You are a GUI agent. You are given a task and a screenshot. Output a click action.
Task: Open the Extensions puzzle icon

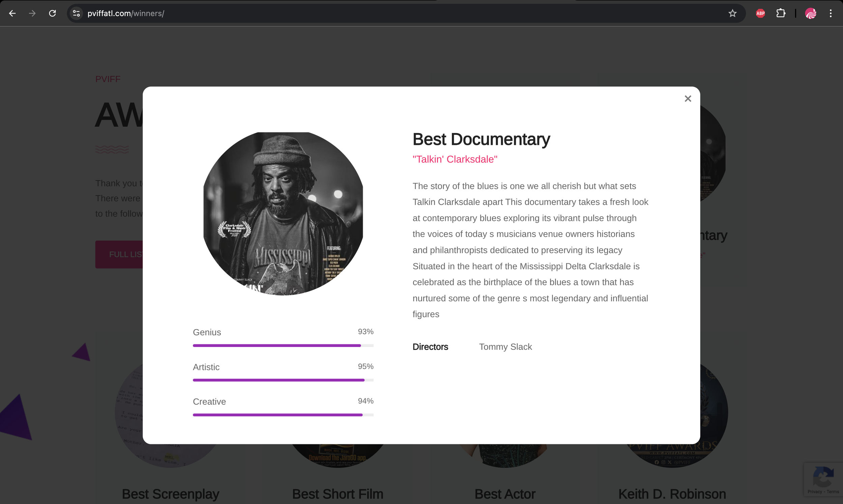pyautogui.click(x=781, y=13)
